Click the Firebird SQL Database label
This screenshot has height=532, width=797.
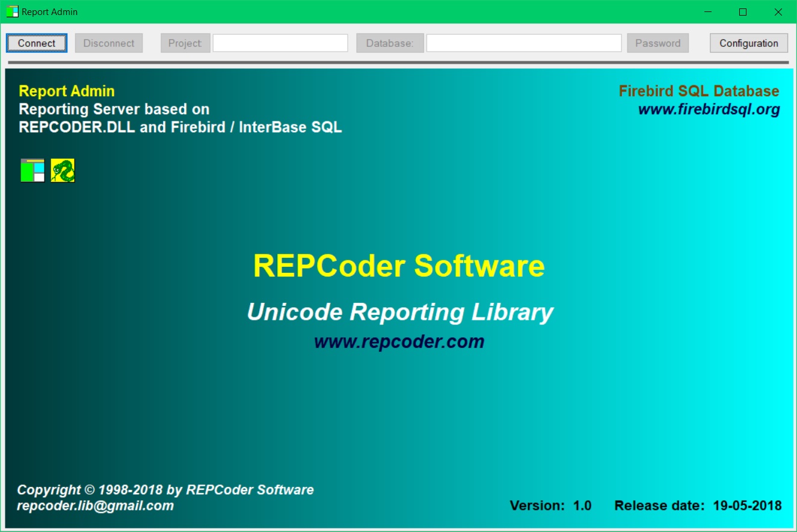pos(699,91)
